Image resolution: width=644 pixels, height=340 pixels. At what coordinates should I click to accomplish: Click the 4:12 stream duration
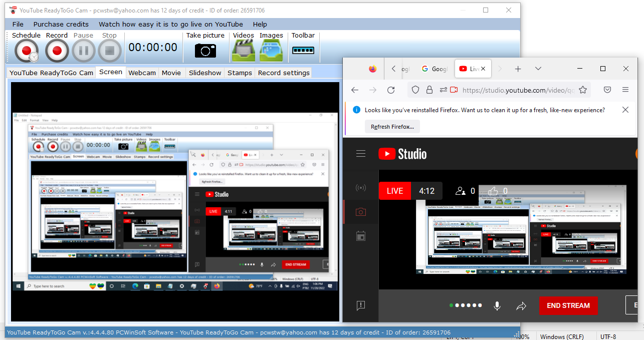427,191
